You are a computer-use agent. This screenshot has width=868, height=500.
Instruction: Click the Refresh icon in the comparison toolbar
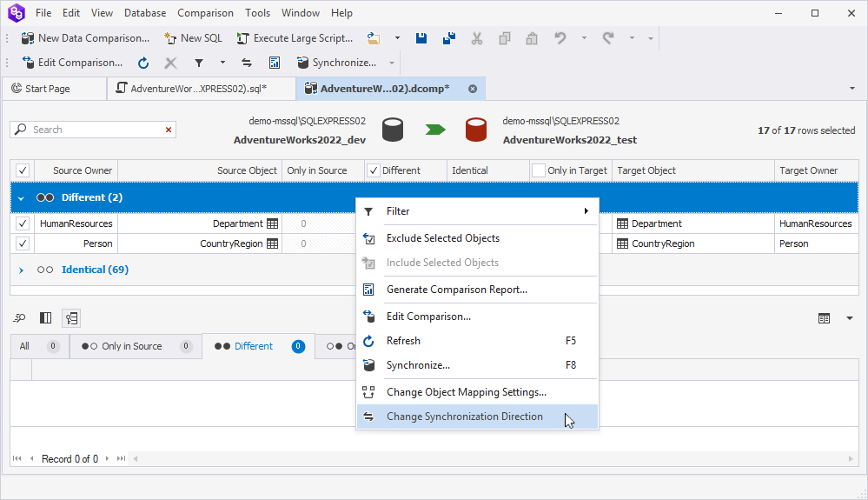tap(143, 63)
